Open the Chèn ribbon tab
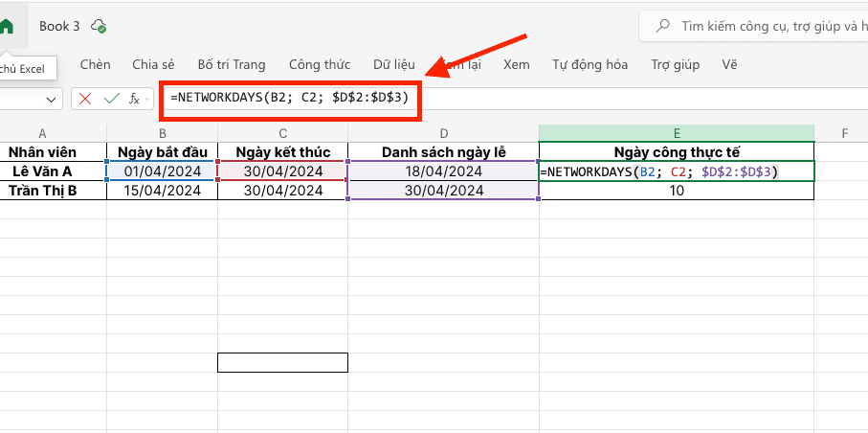This screenshot has height=433, width=868. coord(95,65)
